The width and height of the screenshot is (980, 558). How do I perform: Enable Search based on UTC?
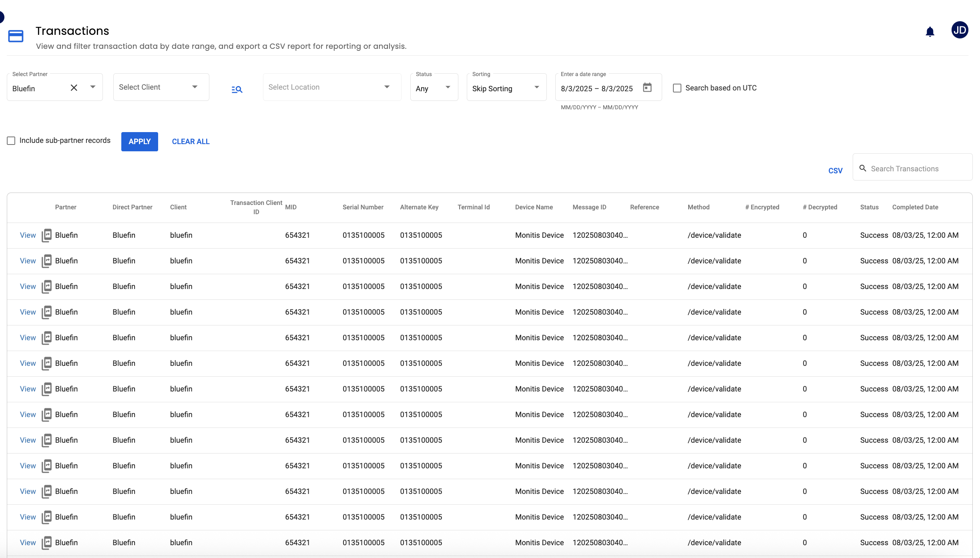coord(677,88)
